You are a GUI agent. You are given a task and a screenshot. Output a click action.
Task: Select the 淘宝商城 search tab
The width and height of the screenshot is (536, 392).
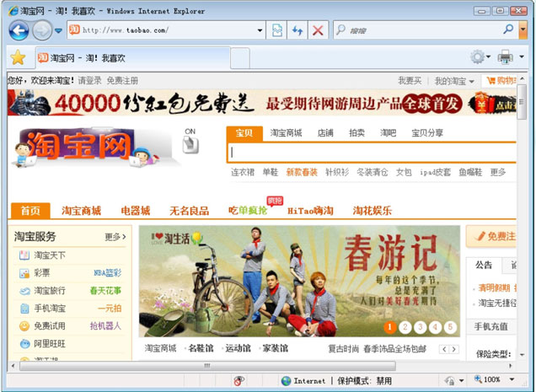(286, 132)
